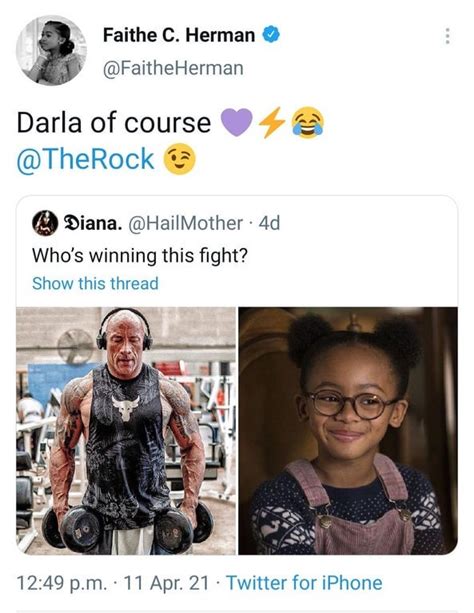Click the 12:49 p.m. 11 Apr. 21 timestamp

[x=113, y=583]
